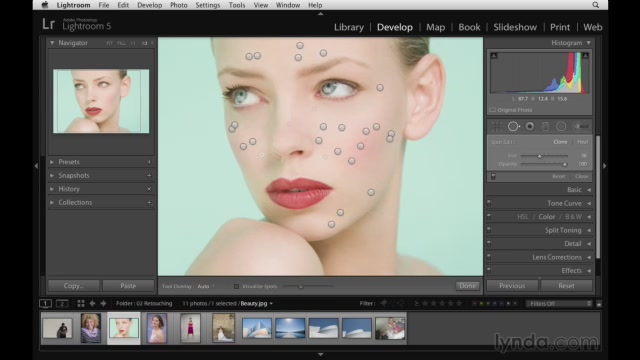Screen dimensions: 640x360
Task: Expand the Collections panel
Action: (x=52, y=202)
